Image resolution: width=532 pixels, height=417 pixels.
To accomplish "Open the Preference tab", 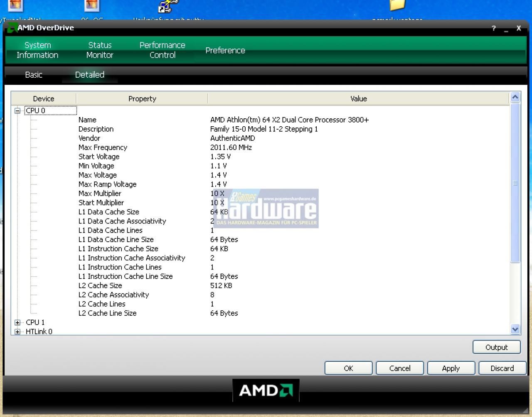I will tap(225, 50).
